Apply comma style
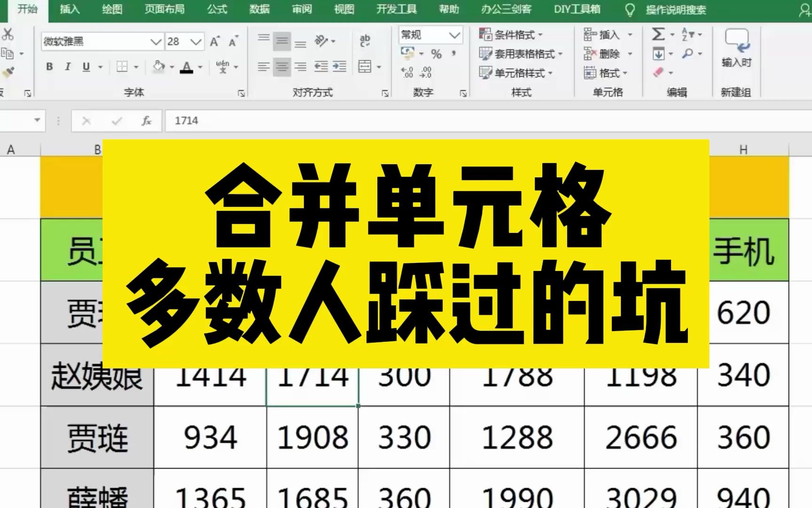 click(453, 54)
